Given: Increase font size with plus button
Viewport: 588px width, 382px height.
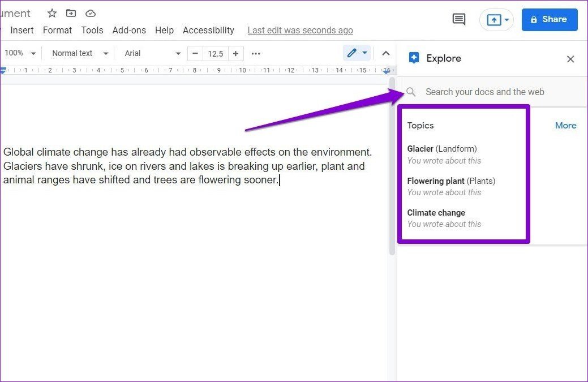Looking at the screenshot, I should tap(236, 53).
